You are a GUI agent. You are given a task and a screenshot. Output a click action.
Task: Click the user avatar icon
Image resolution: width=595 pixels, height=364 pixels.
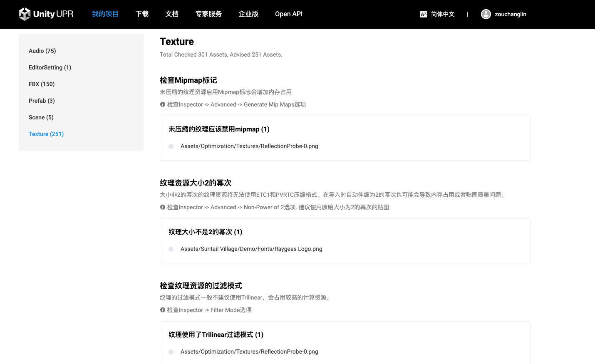click(x=486, y=14)
